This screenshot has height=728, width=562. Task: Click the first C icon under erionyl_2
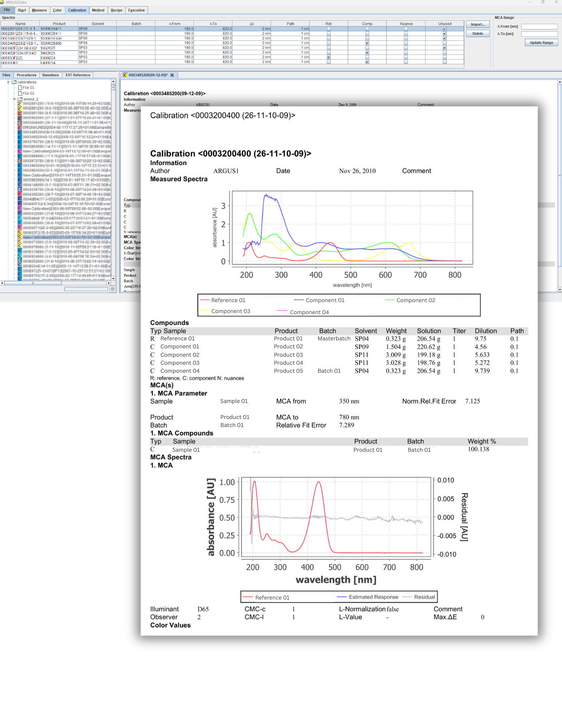[x=20, y=104]
